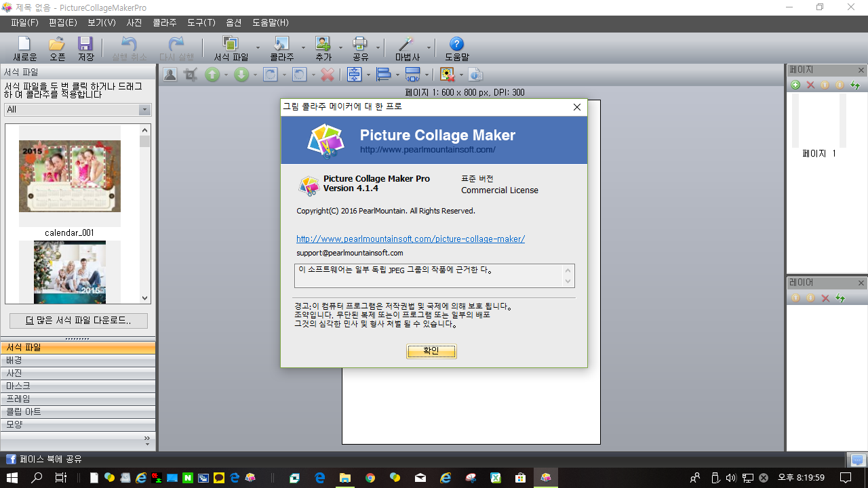Click the green refresh icon in 레이어 panel
Image resolution: width=868 pixels, height=488 pixels.
pyautogui.click(x=840, y=298)
